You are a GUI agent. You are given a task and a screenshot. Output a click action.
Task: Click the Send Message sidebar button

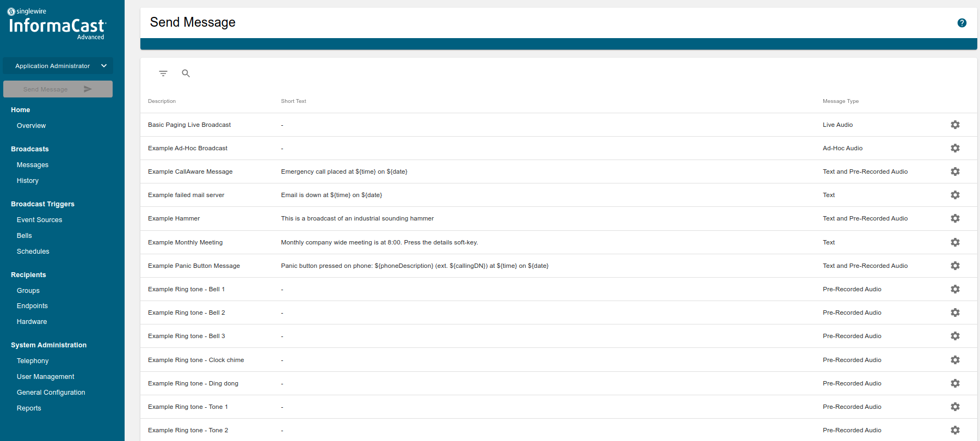(58, 89)
